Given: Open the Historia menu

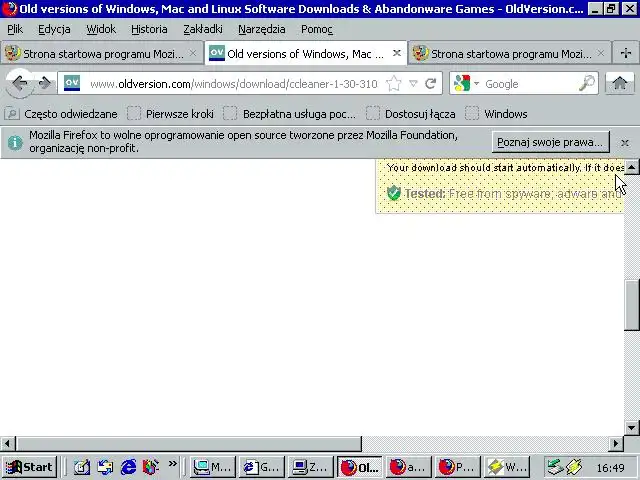Looking at the screenshot, I should click(149, 29).
